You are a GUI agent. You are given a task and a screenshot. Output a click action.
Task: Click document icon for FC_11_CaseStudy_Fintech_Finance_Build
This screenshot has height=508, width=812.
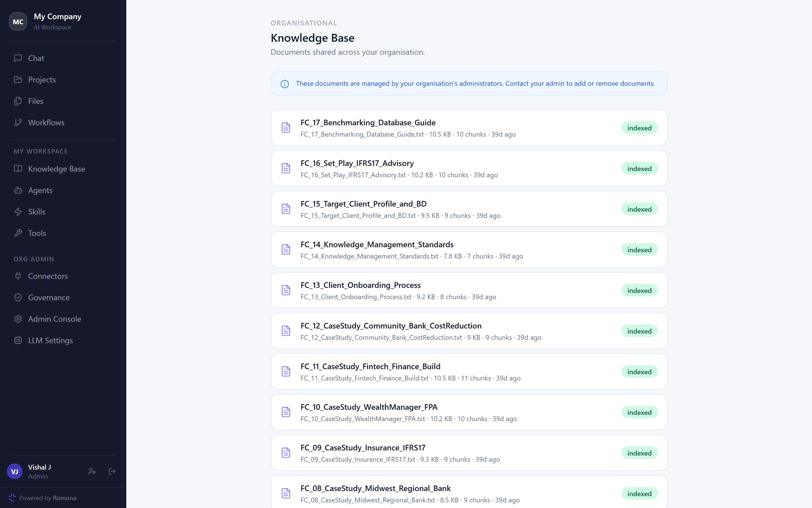click(286, 372)
